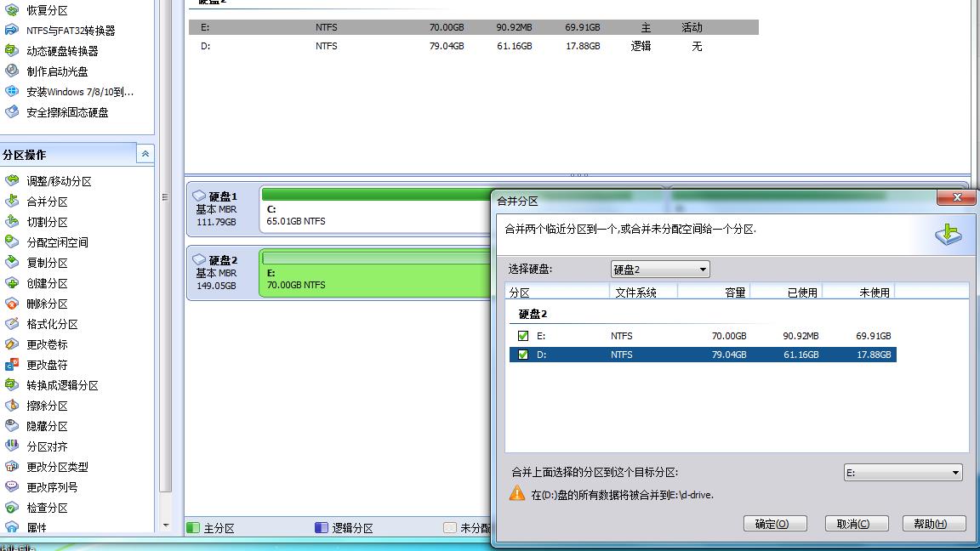Collapse the 分区操作 panel chevron
Viewport: 980px width, 551px height.
coord(145,154)
